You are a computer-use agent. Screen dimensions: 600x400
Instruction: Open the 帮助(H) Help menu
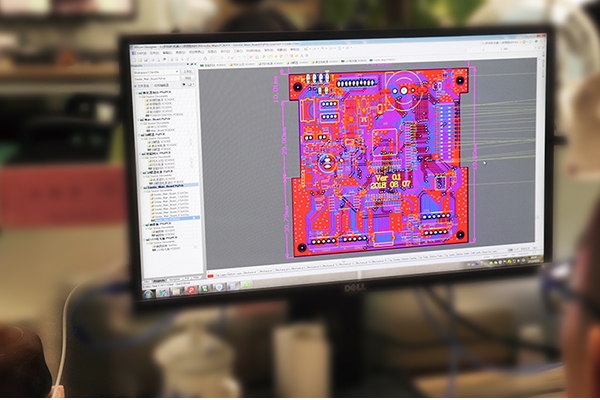tap(295, 49)
